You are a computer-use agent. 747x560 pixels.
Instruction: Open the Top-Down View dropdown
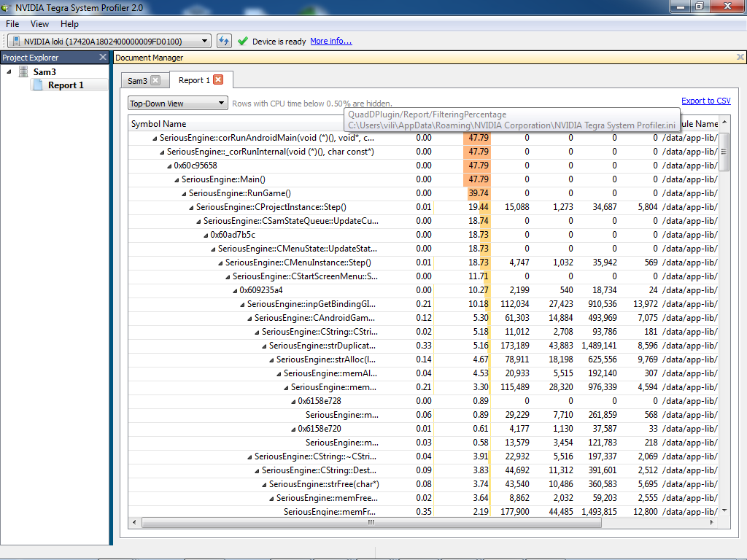(177, 104)
